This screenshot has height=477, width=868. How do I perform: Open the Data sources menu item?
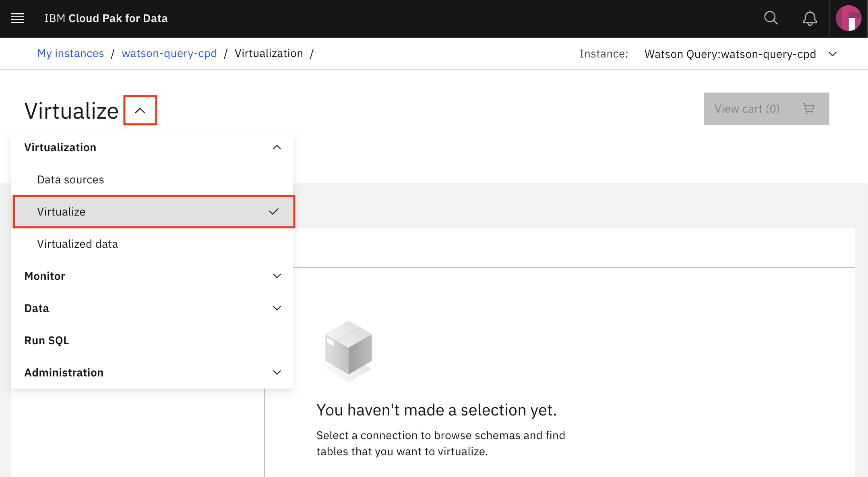(x=70, y=179)
